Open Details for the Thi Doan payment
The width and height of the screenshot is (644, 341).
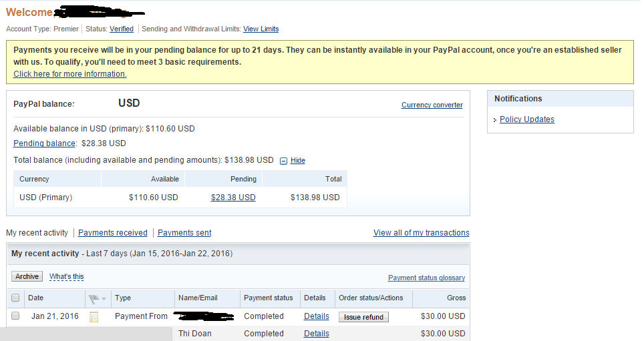[x=316, y=334]
